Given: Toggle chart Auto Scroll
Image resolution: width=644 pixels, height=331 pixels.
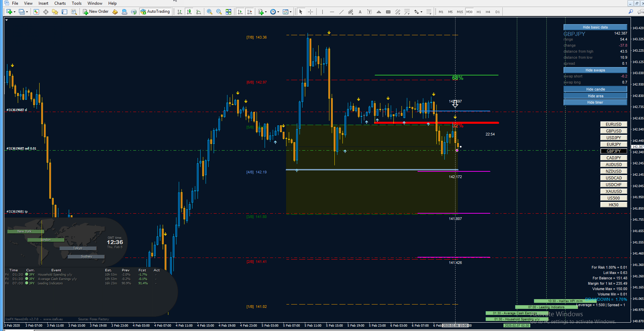Looking at the screenshot, I should tap(240, 12).
